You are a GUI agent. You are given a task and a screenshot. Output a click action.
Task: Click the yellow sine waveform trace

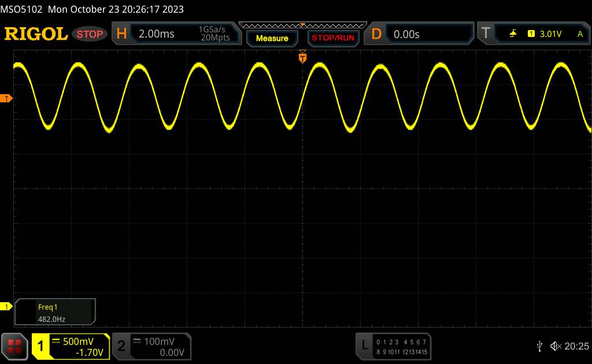pyautogui.click(x=302, y=97)
